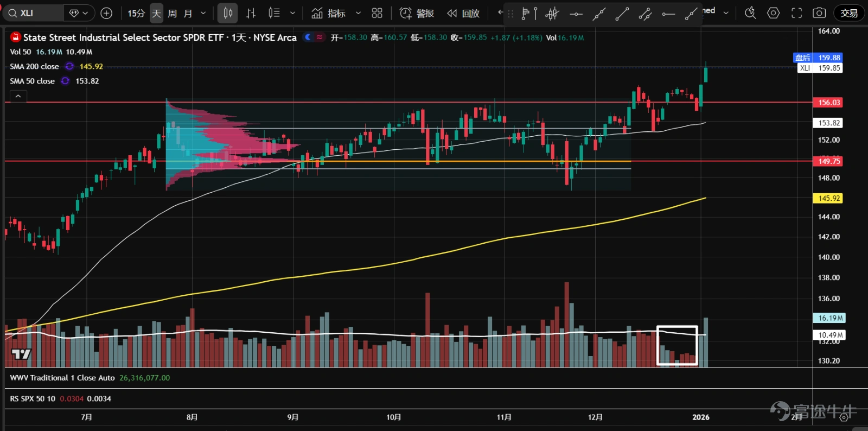Click the 收=159.85 close value in header
Screen dimensions: 868x431
[x=469, y=37]
